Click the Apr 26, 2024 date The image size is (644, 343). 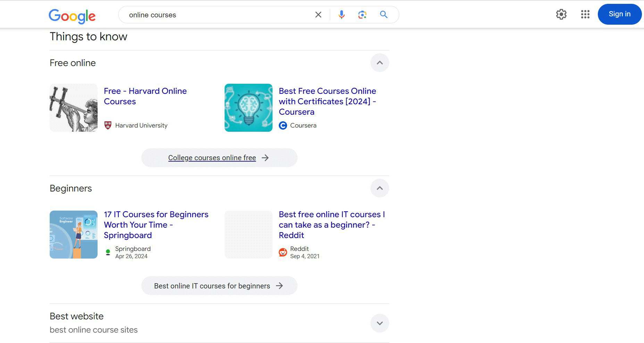(x=131, y=256)
